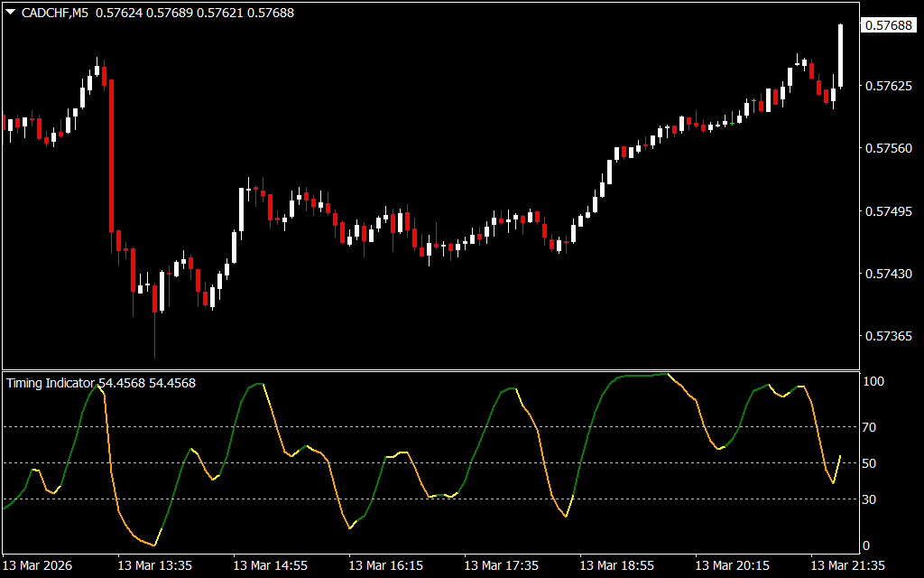The width and height of the screenshot is (924, 578).
Task: Select the last tall white candle
Action: click(x=840, y=56)
